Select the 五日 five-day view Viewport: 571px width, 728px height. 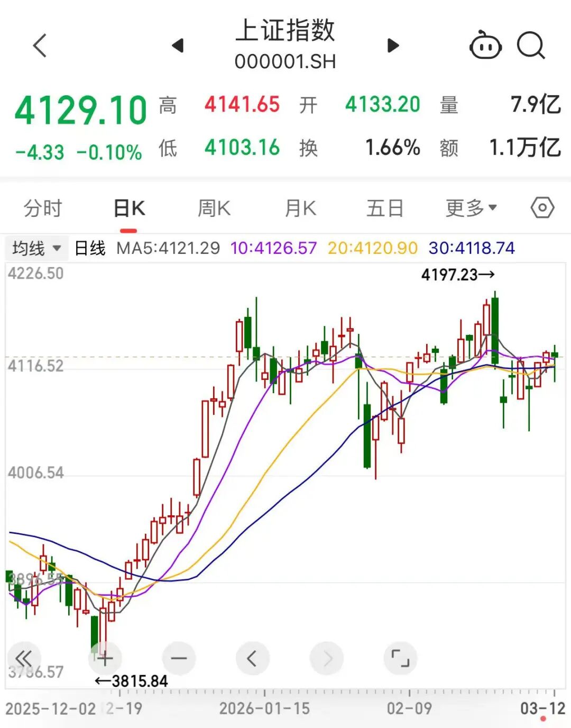coord(387,208)
